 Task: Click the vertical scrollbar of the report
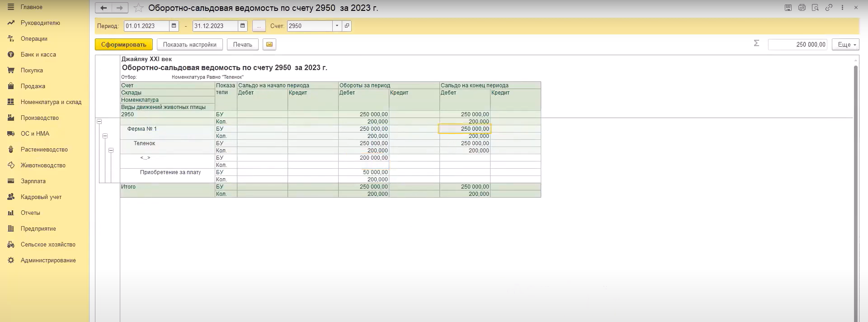855,181
